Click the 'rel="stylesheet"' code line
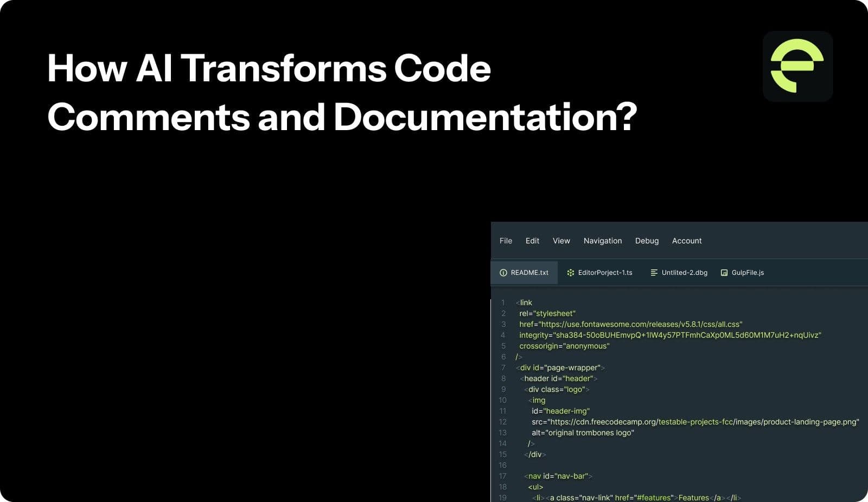The width and height of the screenshot is (868, 502). pos(547,313)
